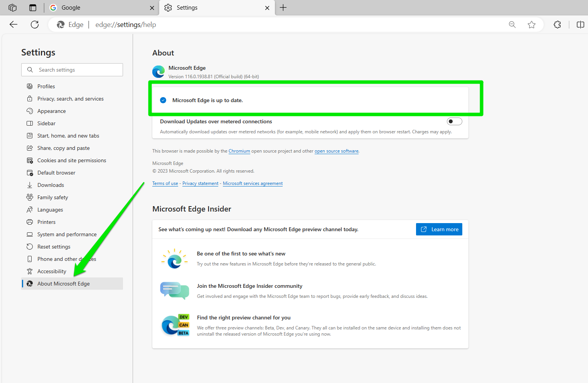Click the gear icon on Settings tab
588x383 pixels.
tap(168, 8)
